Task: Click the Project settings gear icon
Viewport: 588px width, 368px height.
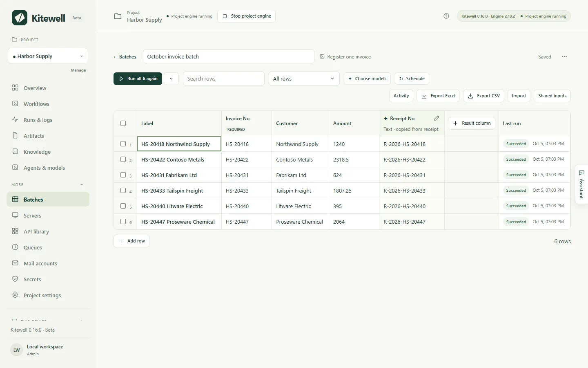Action: tap(15, 295)
